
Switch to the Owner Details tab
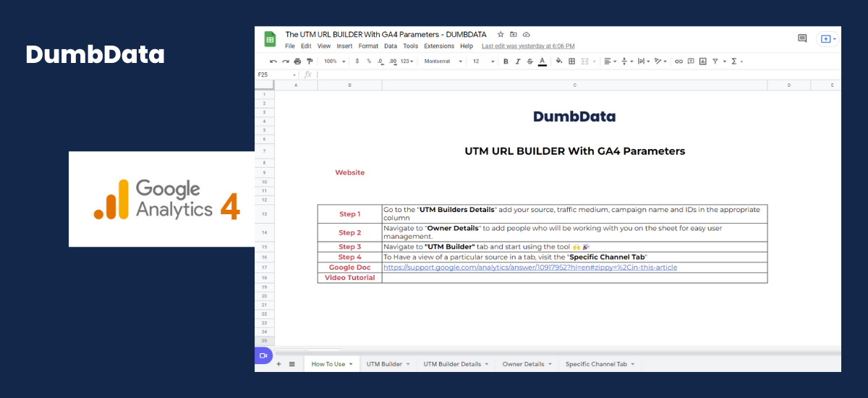(x=527, y=364)
